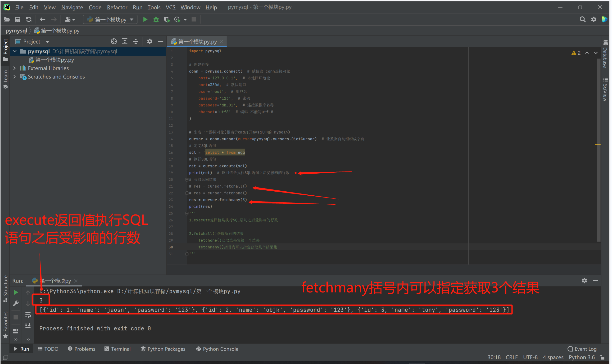Click Synchronize/reload icon in toolbar
Screen dimensions: 612x364
coord(29,19)
